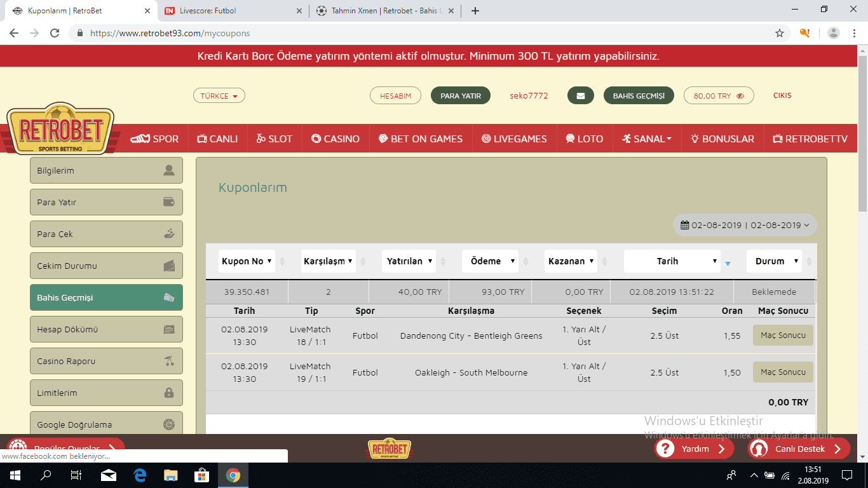868x488 pixels.
Task: Open the BET ON GAMES section
Action: 421,139
